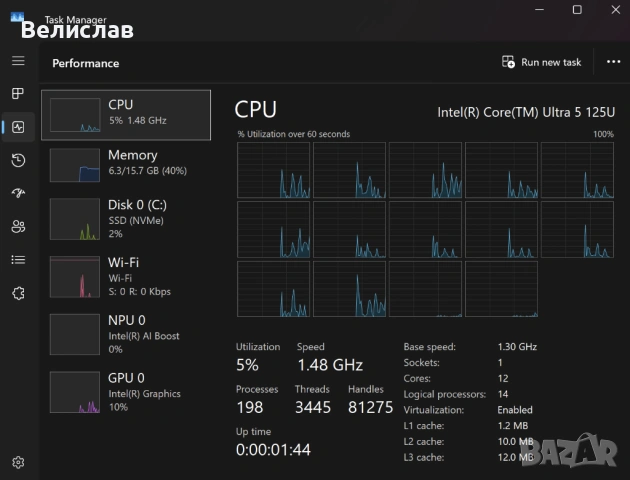Select the Memory performance item
This screenshot has height=480, width=630.
tap(126, 166)
